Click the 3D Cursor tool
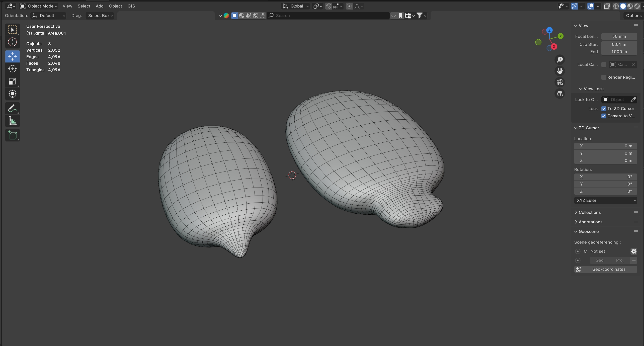Viewport: 644px width, 346px height. pyautogui.click(x=12, y=42)
